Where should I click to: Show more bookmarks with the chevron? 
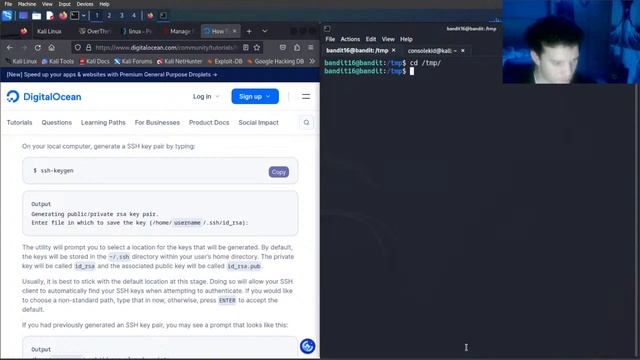[312, 61]
